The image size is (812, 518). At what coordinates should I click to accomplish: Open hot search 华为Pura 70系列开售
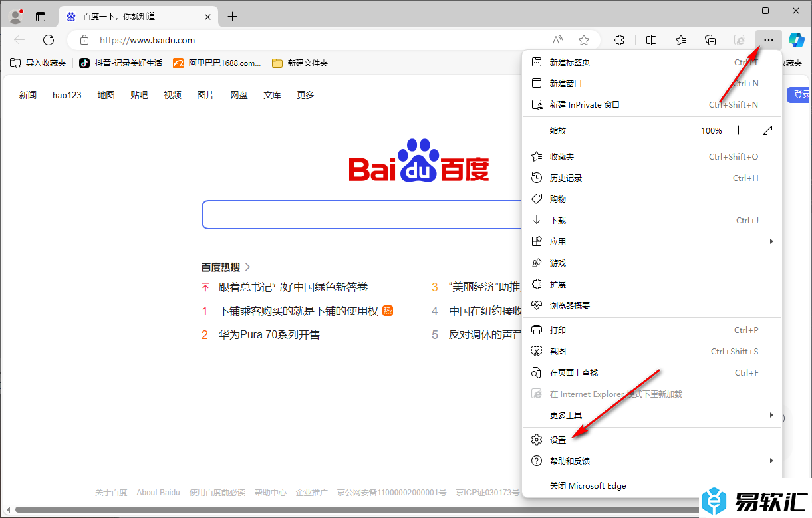click(x=269, y=334)
